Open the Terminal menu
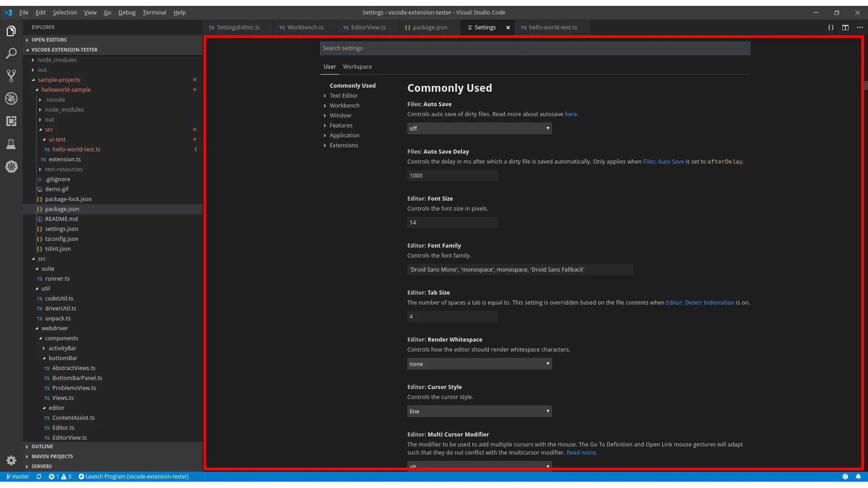Image resolution: width=868 pixels, height=488 pixels. point(154,13)
